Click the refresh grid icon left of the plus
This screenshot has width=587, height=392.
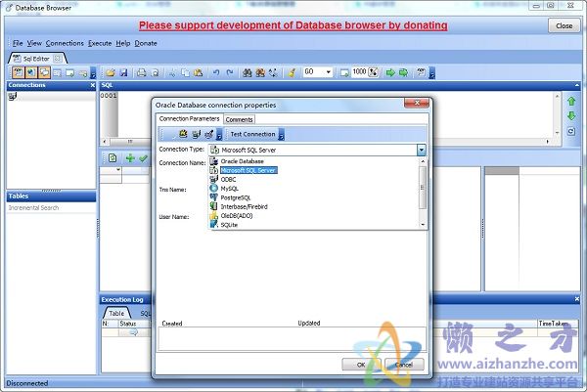(113, 158)
